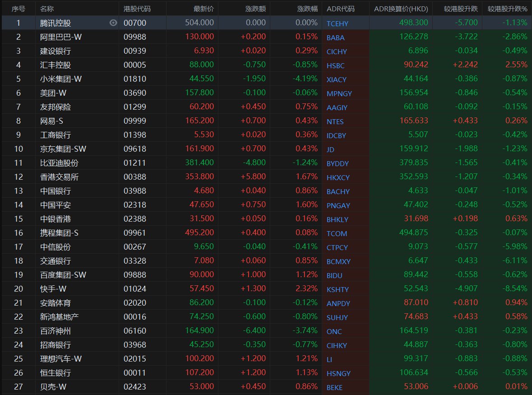The width and height of the screenshot is (532, 395).
Task: Open ADR code HKXCY
Action: point(338,177)
